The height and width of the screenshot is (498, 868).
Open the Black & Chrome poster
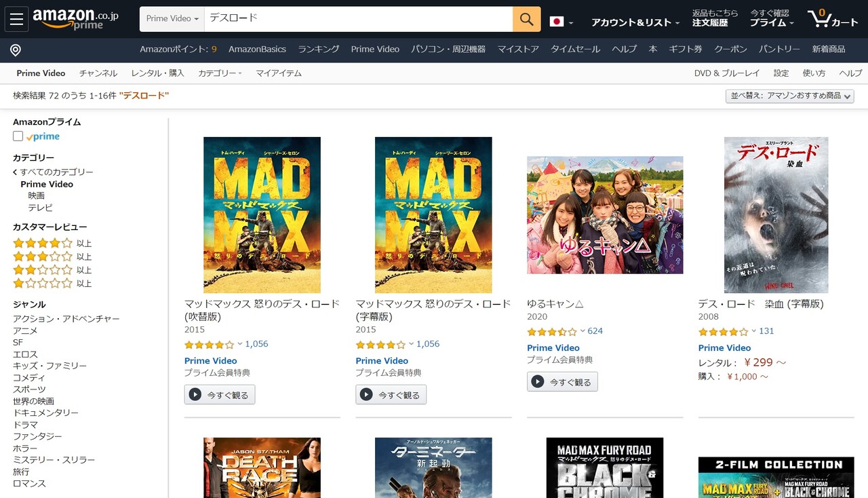605,467
